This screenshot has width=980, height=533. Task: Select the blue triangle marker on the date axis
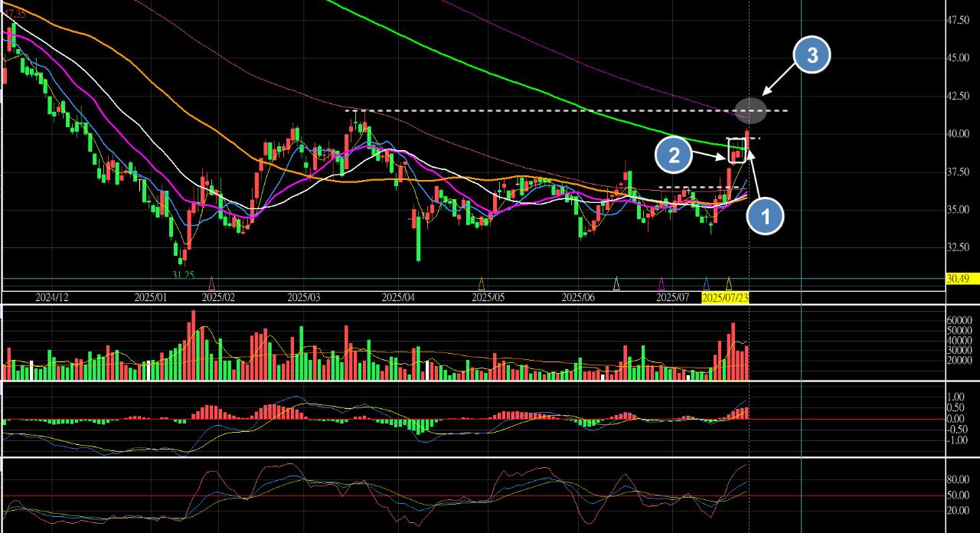click(x=707, y=284)
